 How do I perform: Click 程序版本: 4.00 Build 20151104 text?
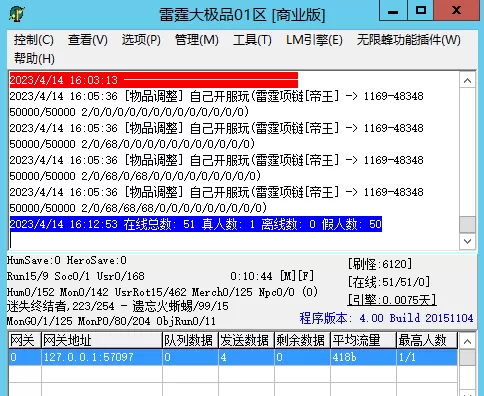click(386, 318)
